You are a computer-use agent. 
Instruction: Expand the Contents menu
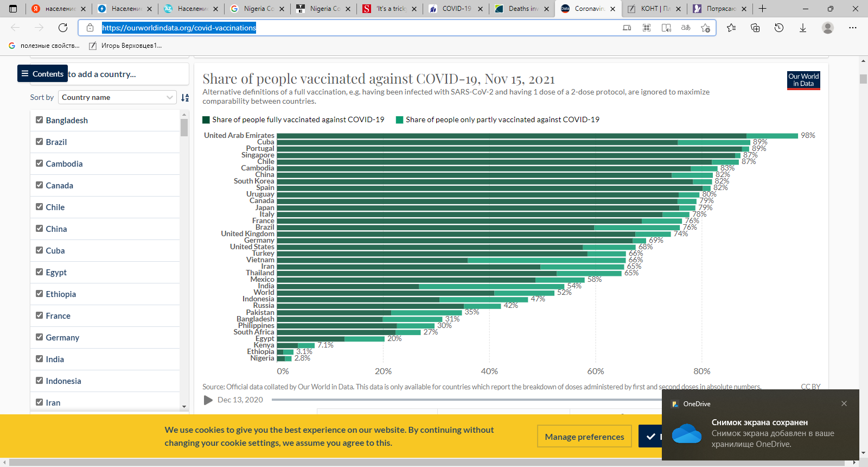coord(42,74)
